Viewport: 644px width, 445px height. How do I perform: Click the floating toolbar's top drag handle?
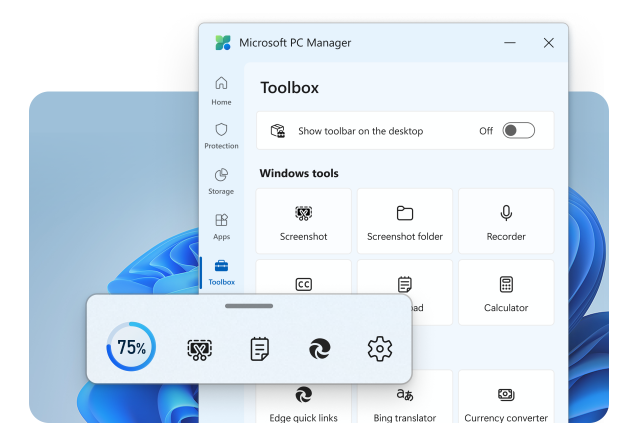click(x=249, y=306)
